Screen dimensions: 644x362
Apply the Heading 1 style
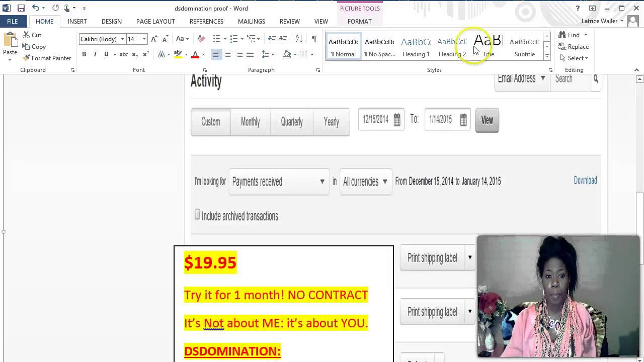pos(416,46)
